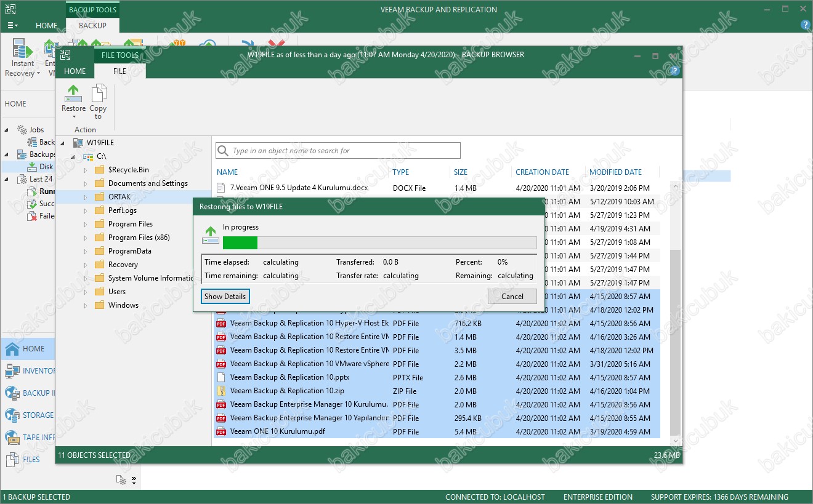Expand the Users folder in tree

[x=86, y=292]
